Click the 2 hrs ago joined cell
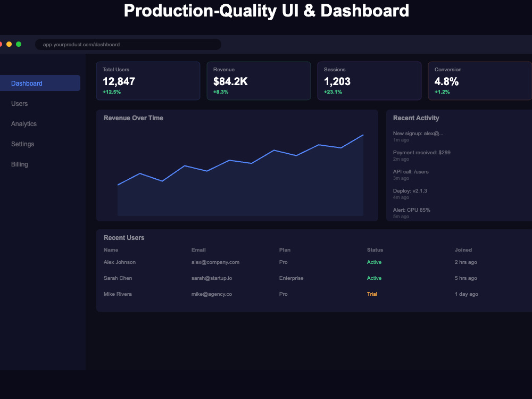Screen dimensions: 532x399 pos(466,262)
